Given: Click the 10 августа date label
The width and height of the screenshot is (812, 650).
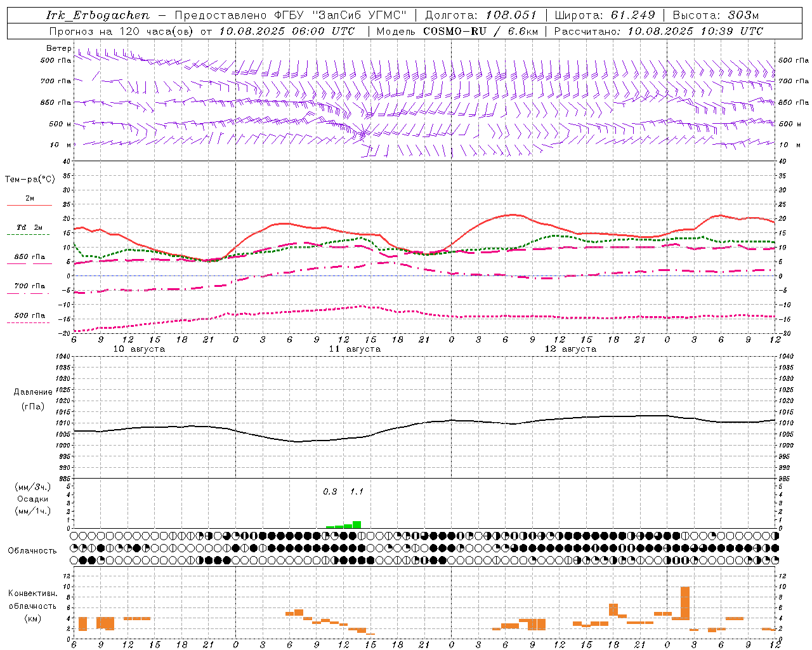Looking at the screenshot, I should (x=139, y=349).
